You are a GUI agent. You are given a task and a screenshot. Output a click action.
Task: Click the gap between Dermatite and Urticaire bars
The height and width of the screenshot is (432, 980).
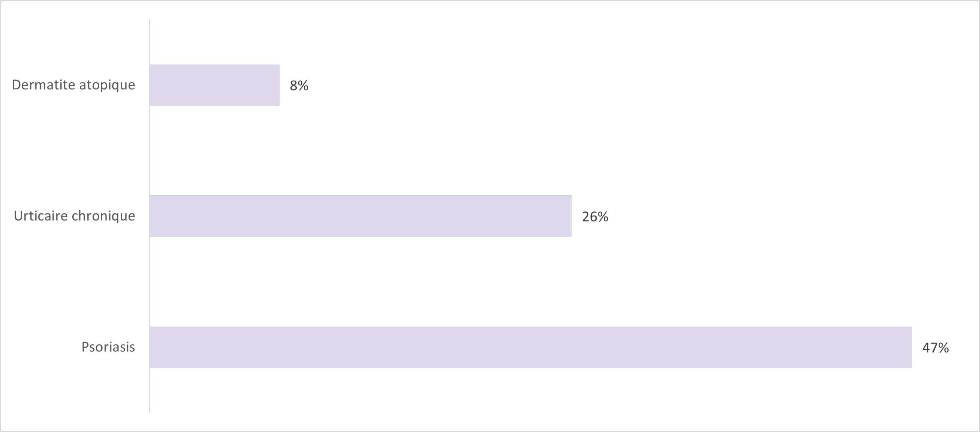(361, 150)
